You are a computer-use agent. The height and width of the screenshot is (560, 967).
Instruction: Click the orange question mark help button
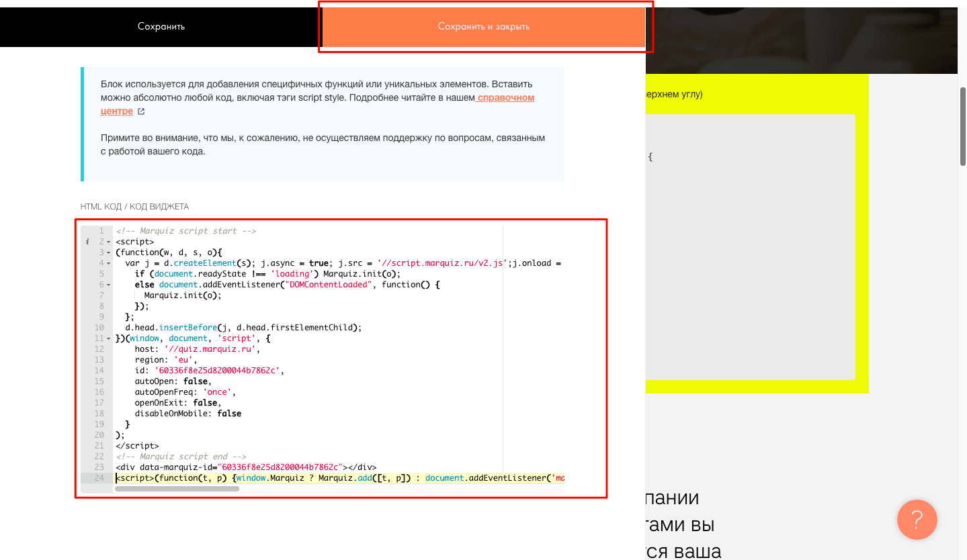[x=917, y=520]
